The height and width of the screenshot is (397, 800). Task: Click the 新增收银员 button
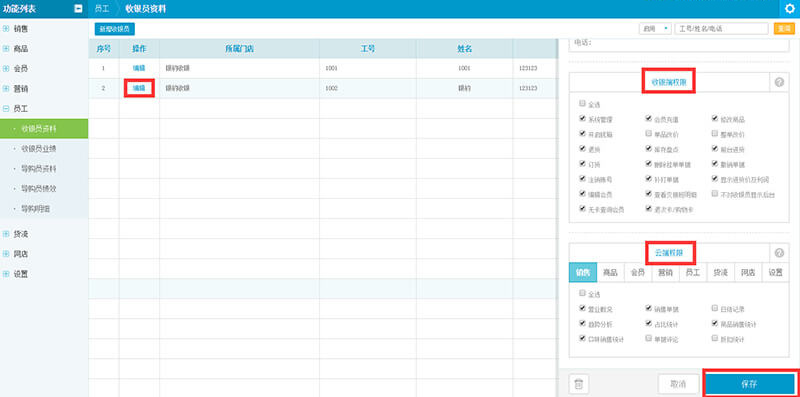[115, 29]
